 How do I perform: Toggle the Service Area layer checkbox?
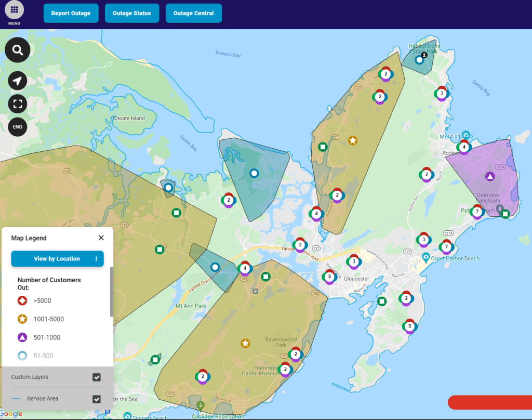[x=97, y=399]
